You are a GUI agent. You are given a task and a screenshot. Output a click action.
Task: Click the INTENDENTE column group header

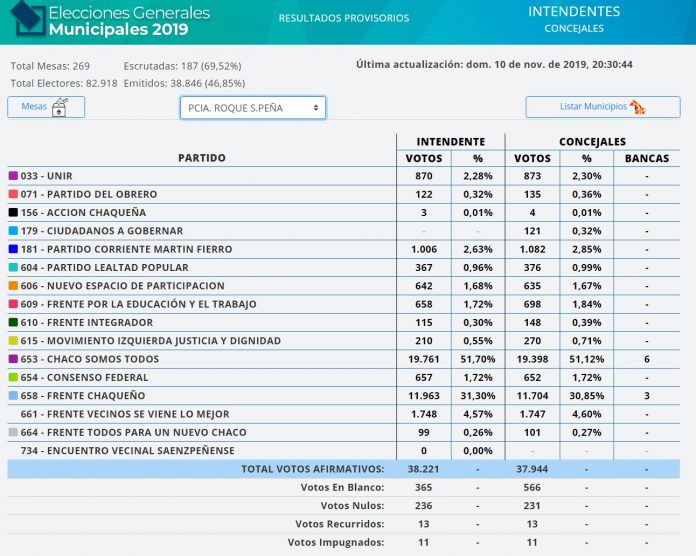[451, 142]
